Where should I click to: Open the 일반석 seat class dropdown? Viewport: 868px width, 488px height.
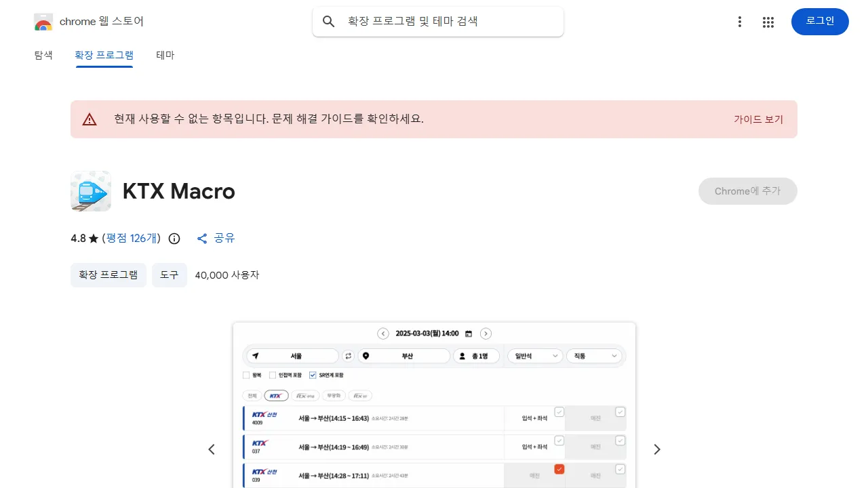(534, 355)
